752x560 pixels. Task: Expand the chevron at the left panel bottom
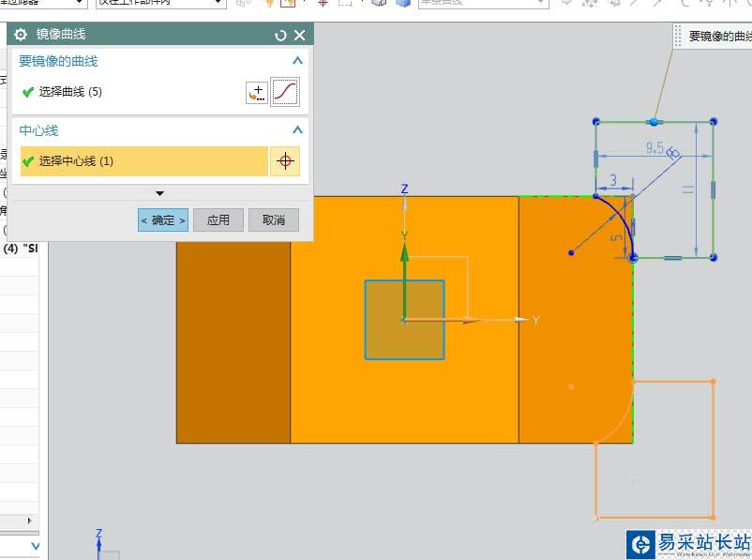click(35, 546)
